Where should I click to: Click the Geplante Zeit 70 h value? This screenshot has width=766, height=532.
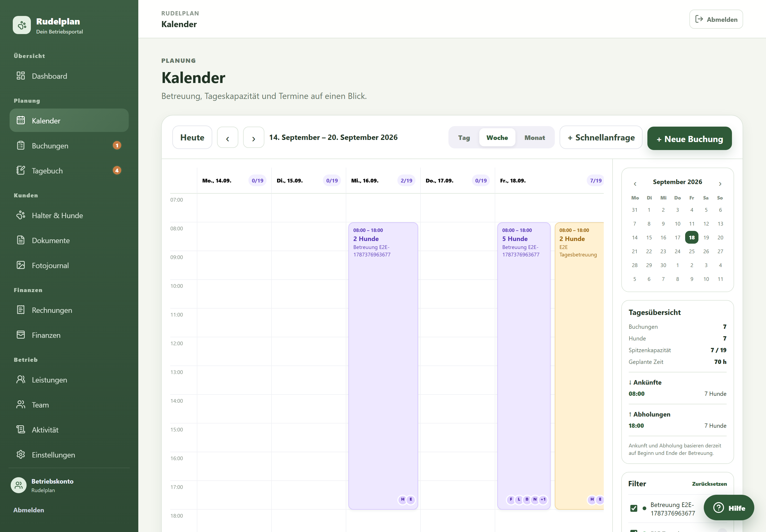(x=720, y=362)
